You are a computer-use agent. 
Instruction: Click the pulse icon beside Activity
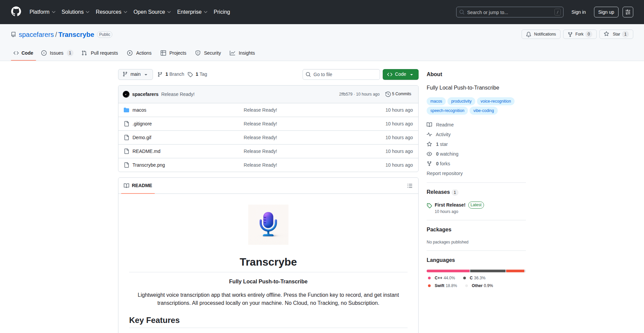[429, 134]
